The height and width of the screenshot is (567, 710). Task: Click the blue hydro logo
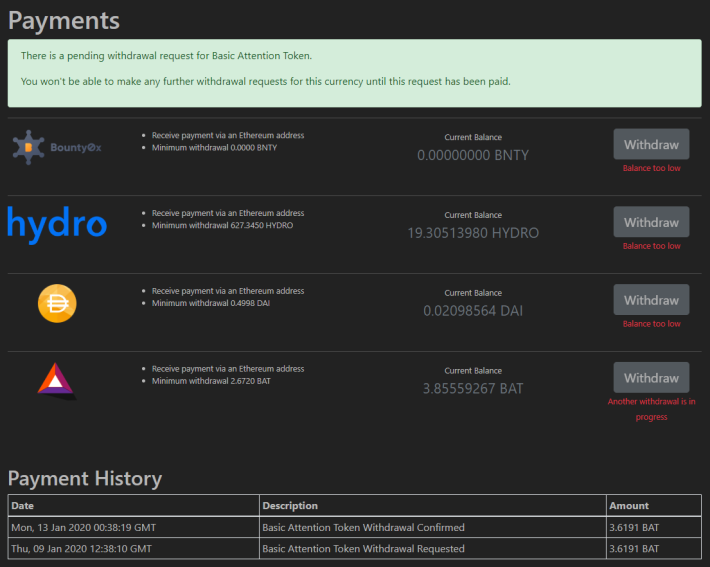[x=57, y=225]
